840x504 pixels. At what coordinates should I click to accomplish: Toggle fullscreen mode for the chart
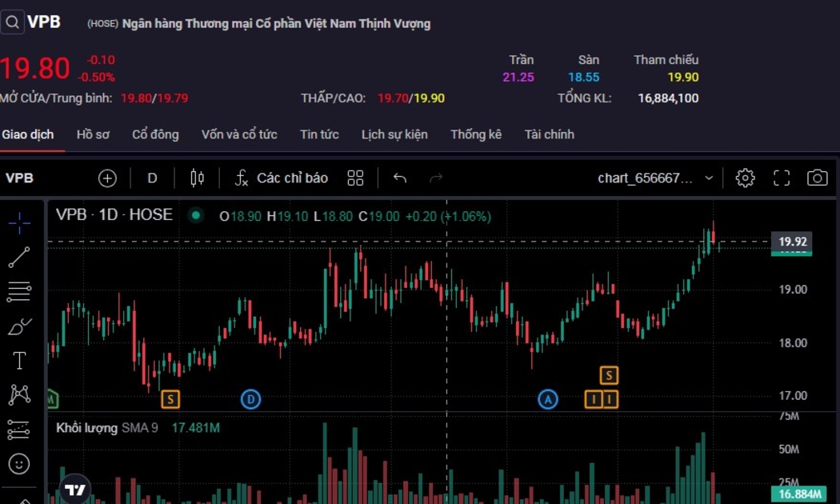tap(781, 178)
